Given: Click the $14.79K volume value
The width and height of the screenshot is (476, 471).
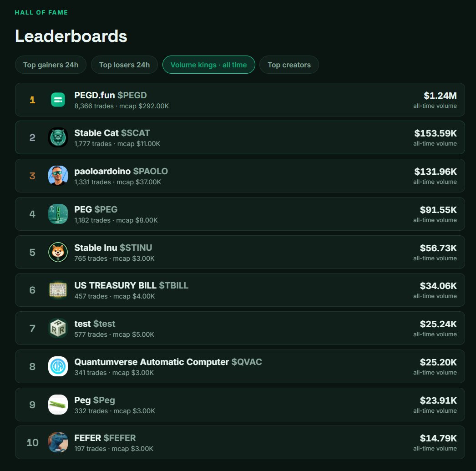Looking at the screenshot, I should (x=438, y=438).
